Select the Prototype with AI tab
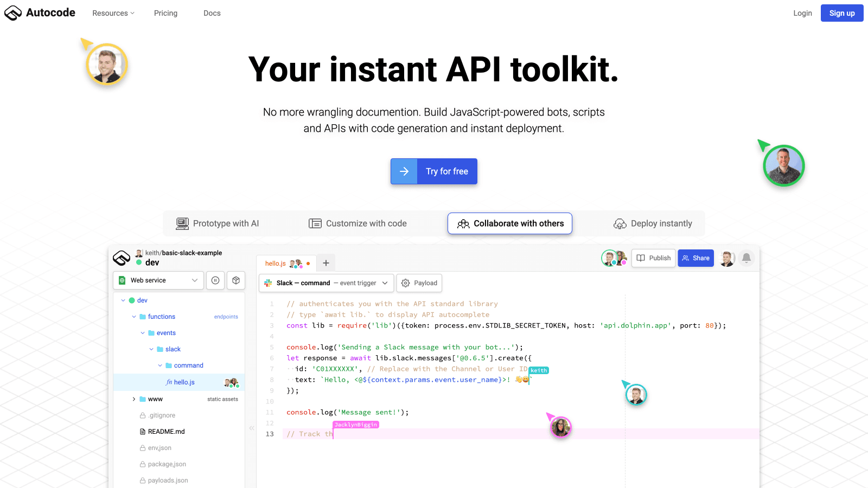This screenshot has height=488, width=868. (x=218, y=223)
